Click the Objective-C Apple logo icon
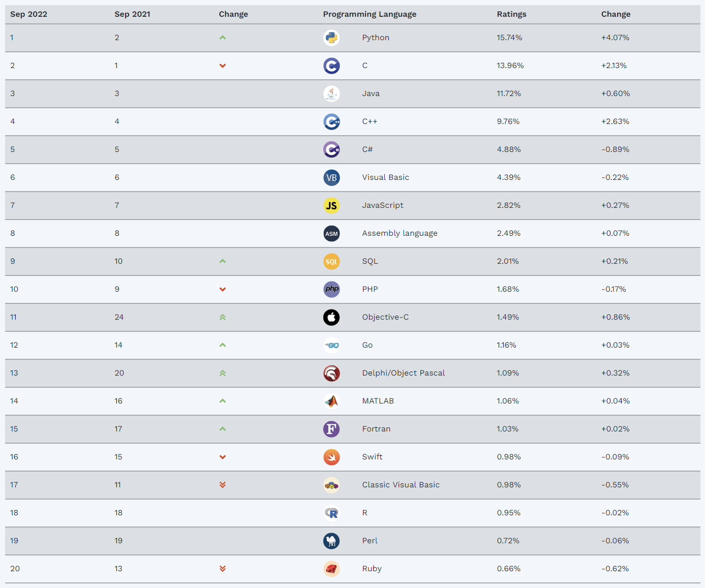 [x=331, y=317]
